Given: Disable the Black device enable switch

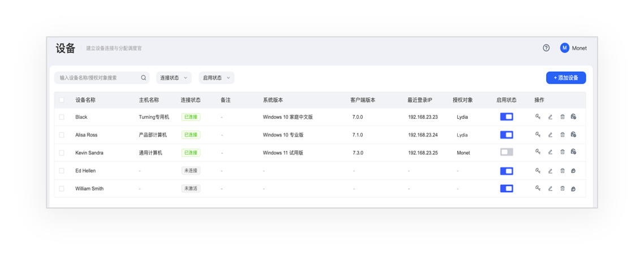Looking at the screenshot, I should pyautogui.click(x=506, y=117).
